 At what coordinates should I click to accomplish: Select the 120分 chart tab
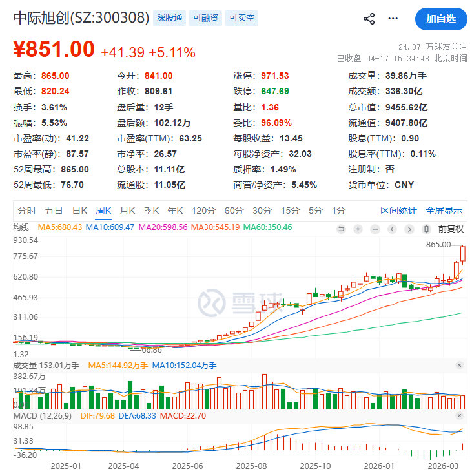[x=203, y=211]
